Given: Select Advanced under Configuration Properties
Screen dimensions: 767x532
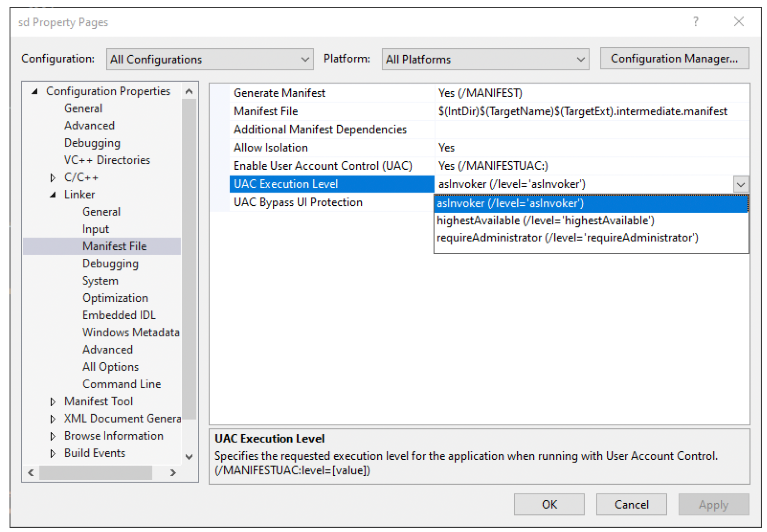Looking at the screenshot, I should [89, 126].
